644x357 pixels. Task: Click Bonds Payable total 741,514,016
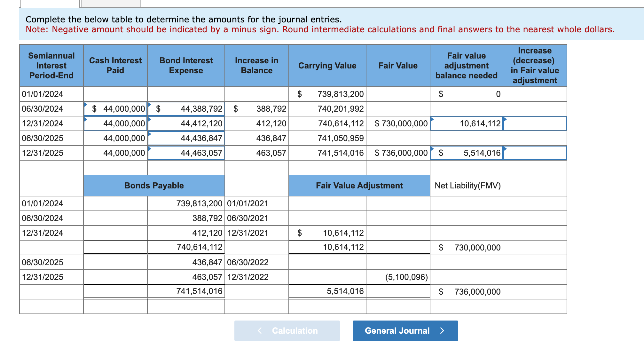pos(186,291)
